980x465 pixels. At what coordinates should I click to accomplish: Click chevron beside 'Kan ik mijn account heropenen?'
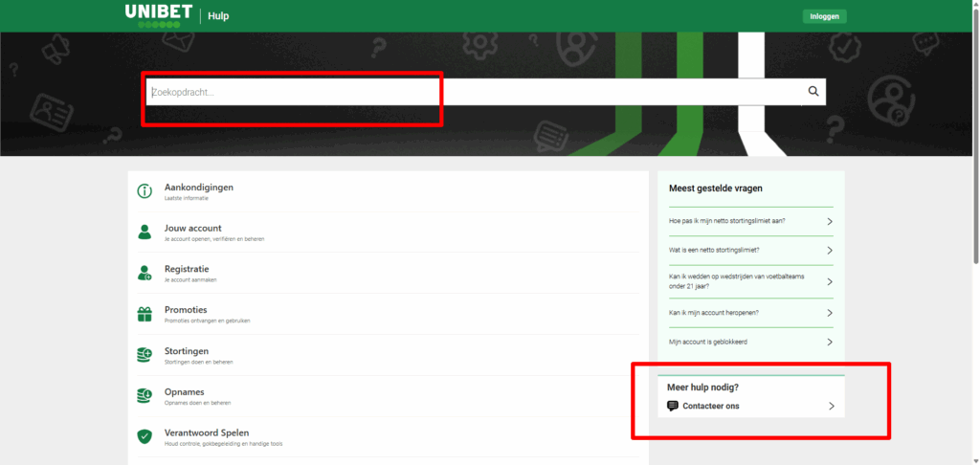(830, 313)
